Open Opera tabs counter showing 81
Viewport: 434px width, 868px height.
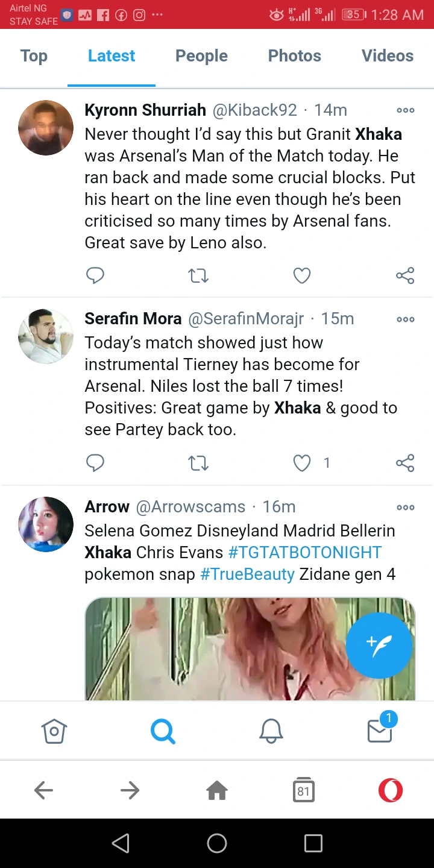point(304,790)
